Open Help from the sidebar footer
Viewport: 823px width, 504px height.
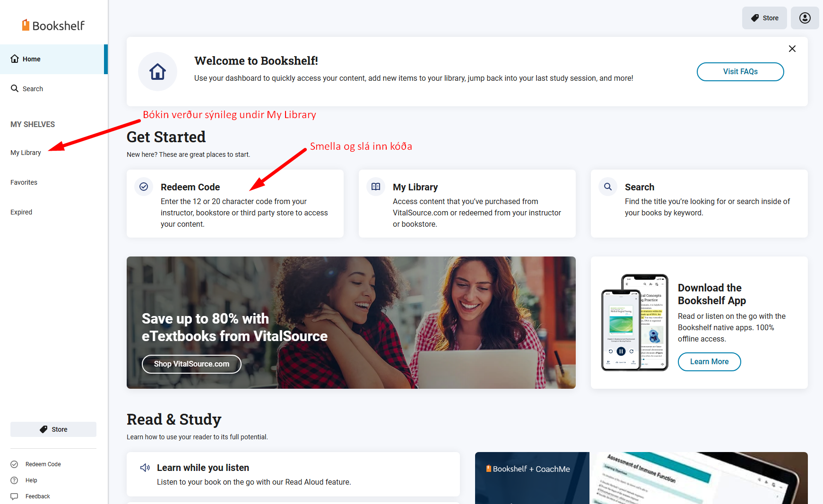point(31,480)
